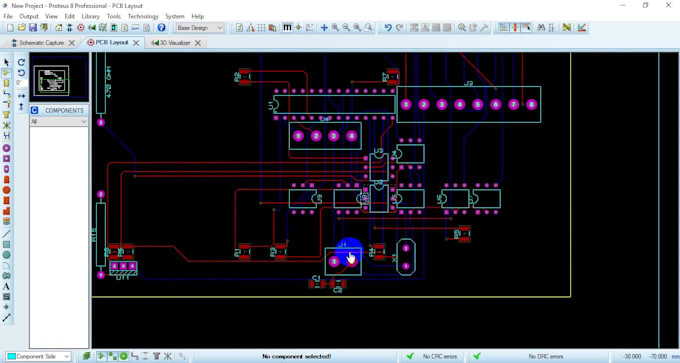Viewport: 680px width, 363px height.
Task: Click the board overview thumbnail
Action: pyautogui.click(x=59, y=78)
